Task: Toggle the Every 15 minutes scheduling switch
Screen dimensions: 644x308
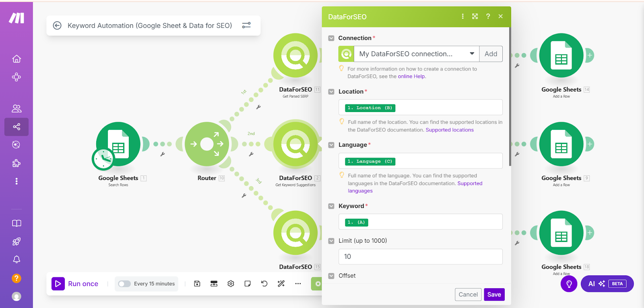Action: pos(124,284)
